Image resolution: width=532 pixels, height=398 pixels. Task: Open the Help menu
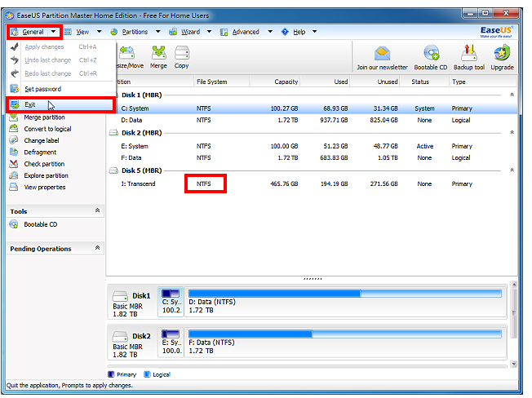(299, 32)
